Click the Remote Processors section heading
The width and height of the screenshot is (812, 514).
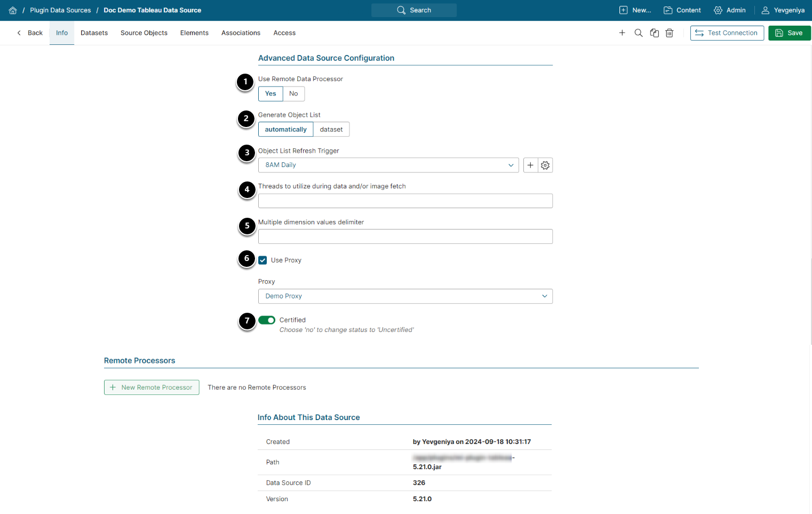point(139,361)
